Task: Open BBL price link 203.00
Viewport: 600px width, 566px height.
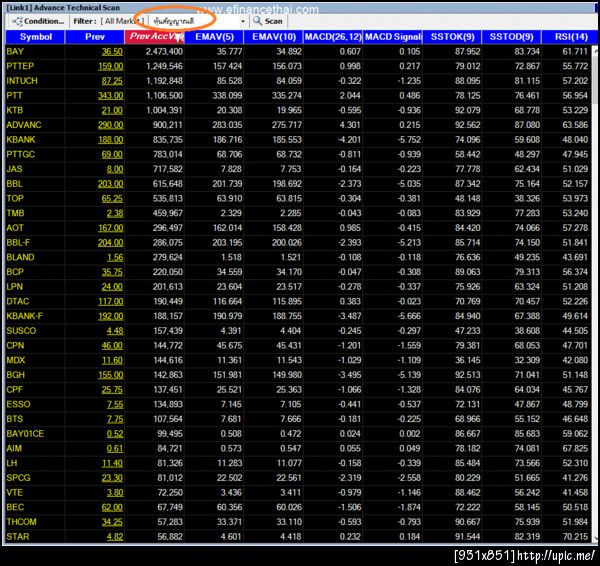Action: click(x=111, y=184)
